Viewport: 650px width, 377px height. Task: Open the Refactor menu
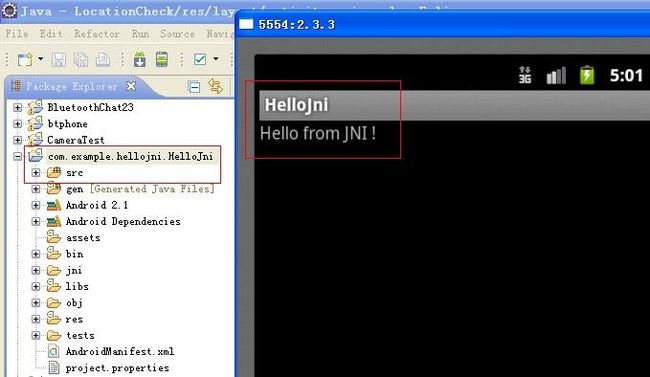97,34
